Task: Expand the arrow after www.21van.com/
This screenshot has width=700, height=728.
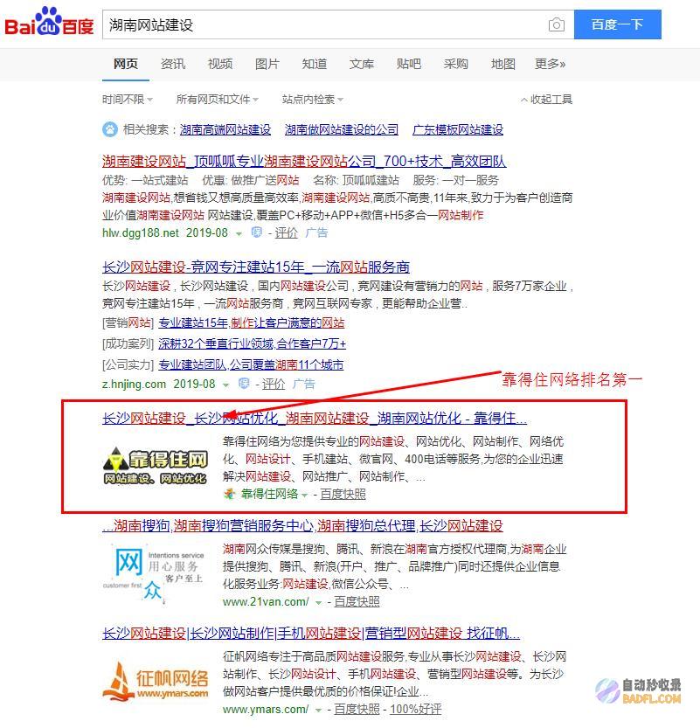Action: (318, 603)
